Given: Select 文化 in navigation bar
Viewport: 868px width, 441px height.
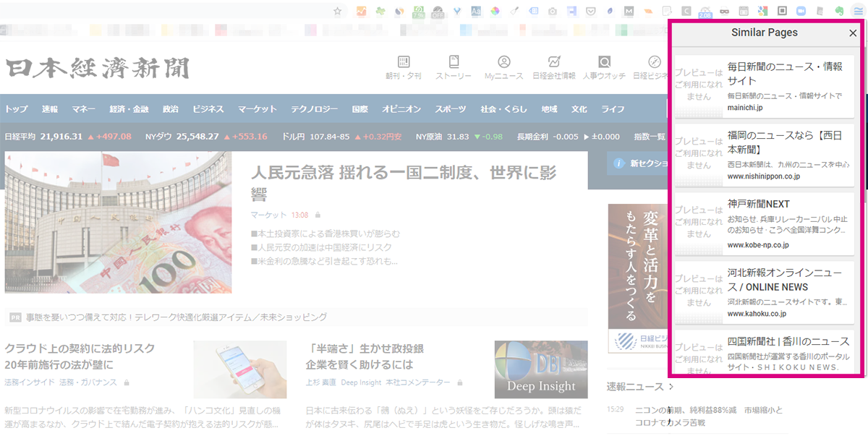Looking at the screenshot, I should click(x=579, y=109).
